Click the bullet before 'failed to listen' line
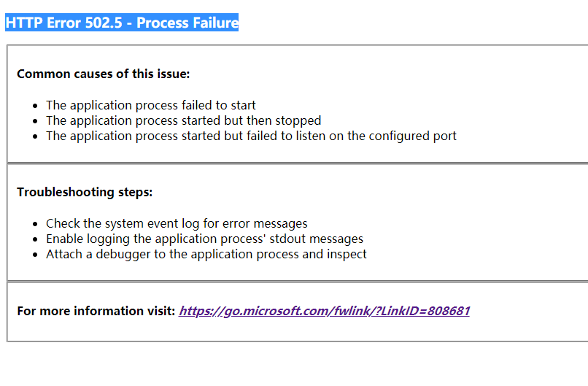Screen dimensions: 588x386 pos(36,136)
